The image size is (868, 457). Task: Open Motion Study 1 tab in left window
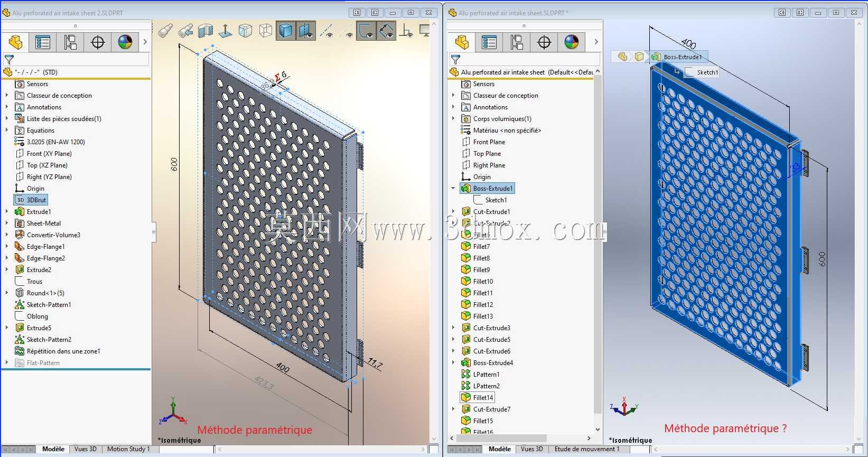tap(128, 449)
